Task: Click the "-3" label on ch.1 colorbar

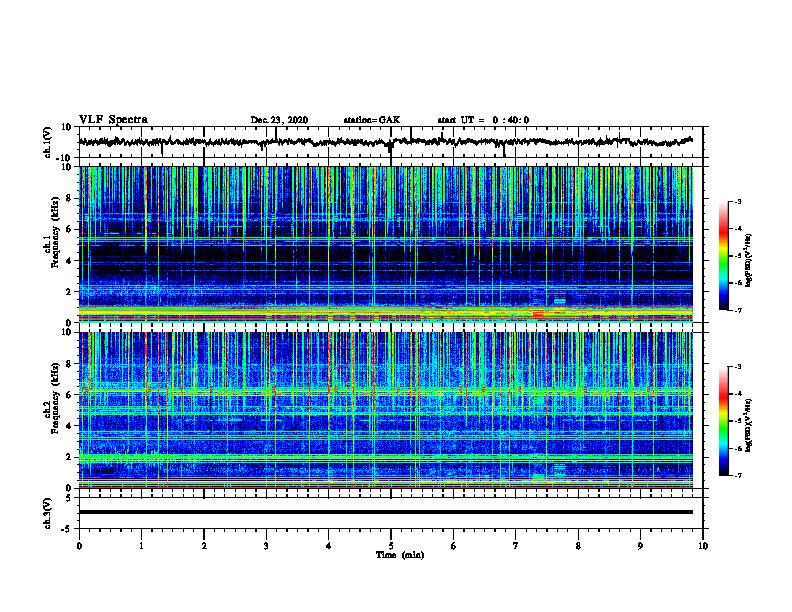Action: pos(738,201)
